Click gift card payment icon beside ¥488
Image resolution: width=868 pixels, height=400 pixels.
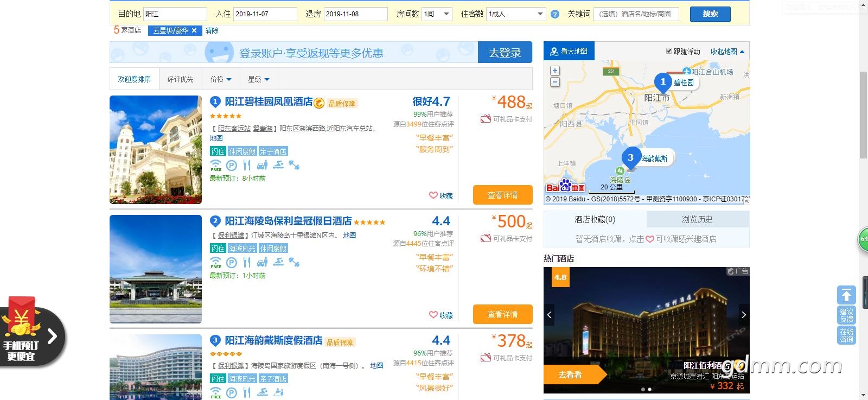click(x=486, y=119)
